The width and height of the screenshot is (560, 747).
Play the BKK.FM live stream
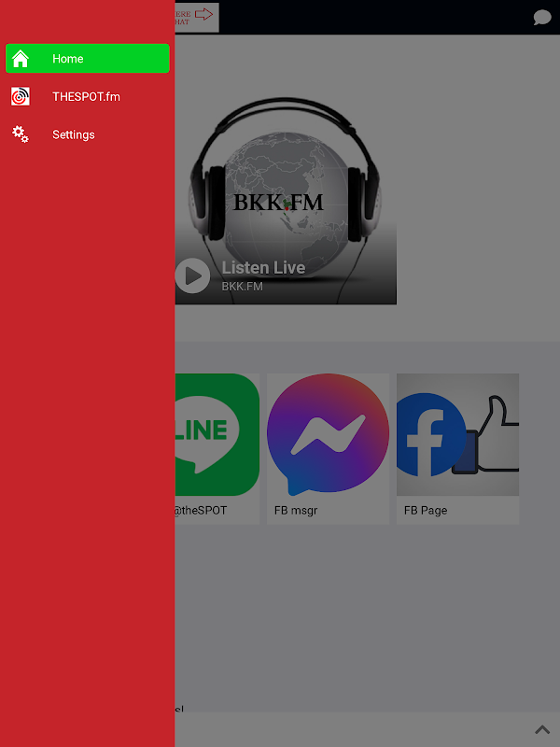[x=192, y=275]
